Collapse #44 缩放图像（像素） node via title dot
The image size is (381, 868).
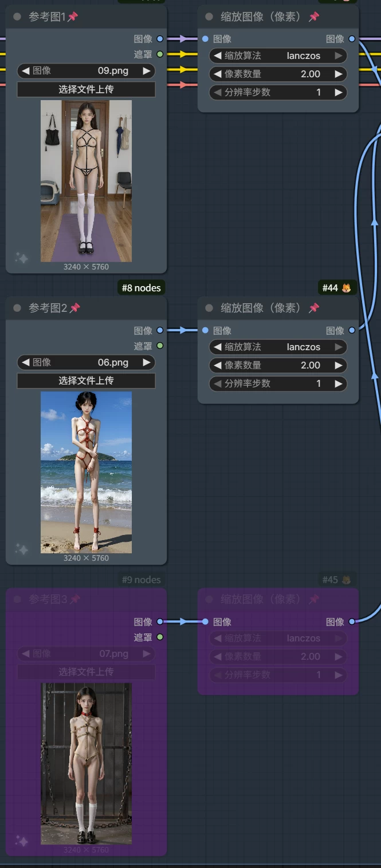(209, 308)
